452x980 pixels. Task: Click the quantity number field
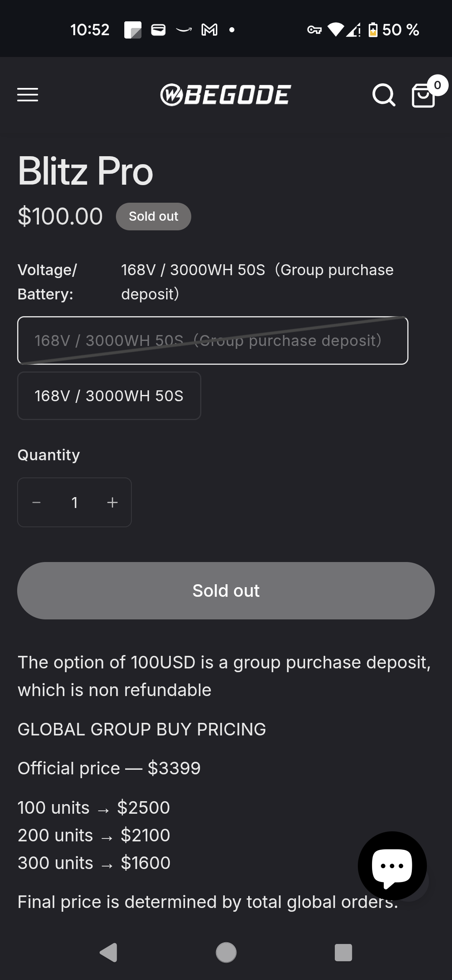74,502
